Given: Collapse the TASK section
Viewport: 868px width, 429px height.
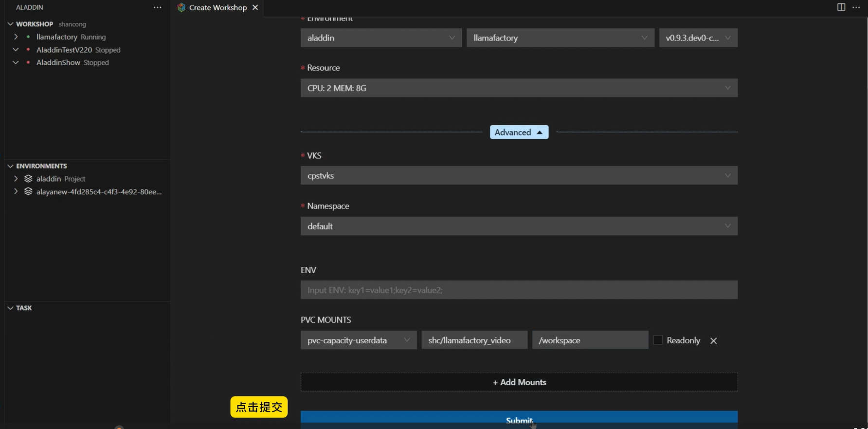Looking at the screenshot, I should click(x=10, y=308).
